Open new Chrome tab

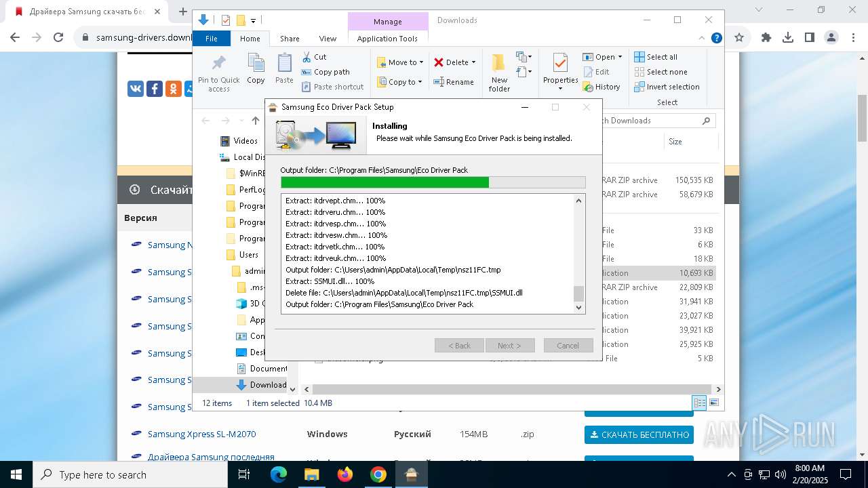tap(182, 12)
